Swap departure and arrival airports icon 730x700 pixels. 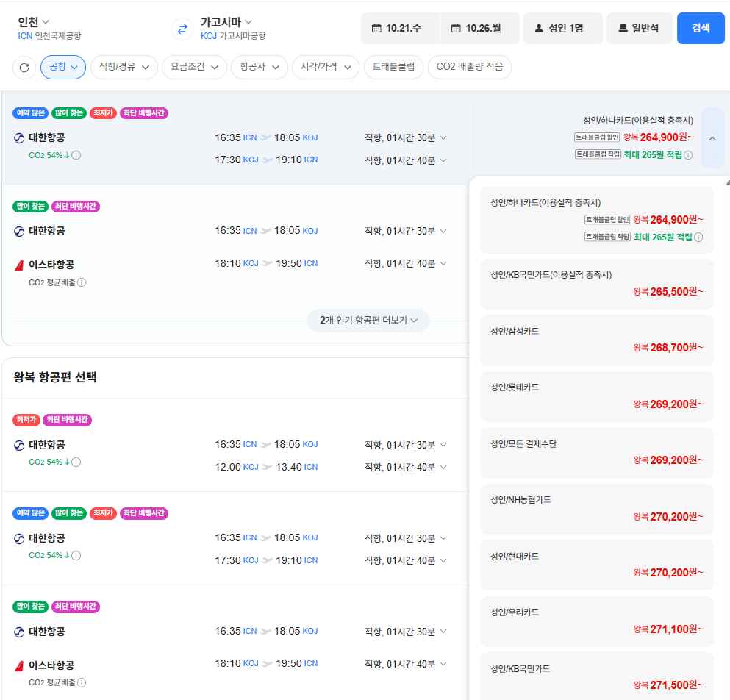(x=182, y=29)
